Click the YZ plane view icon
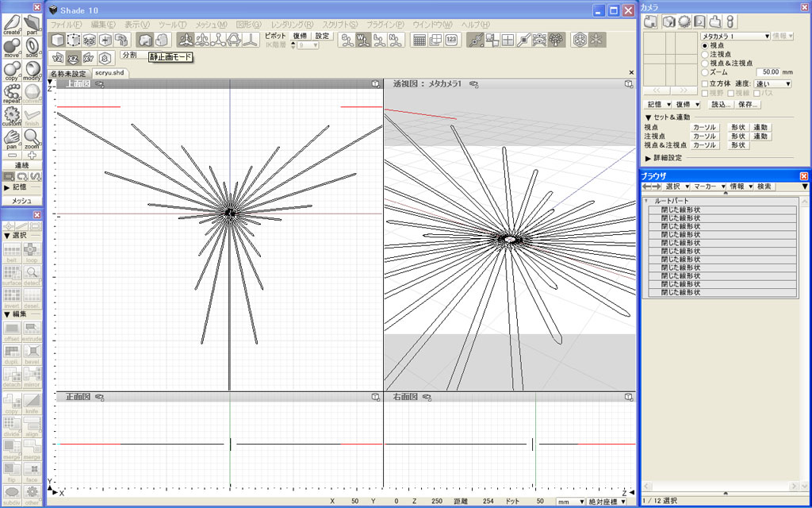The image size is (812, 508). [57, 59]
